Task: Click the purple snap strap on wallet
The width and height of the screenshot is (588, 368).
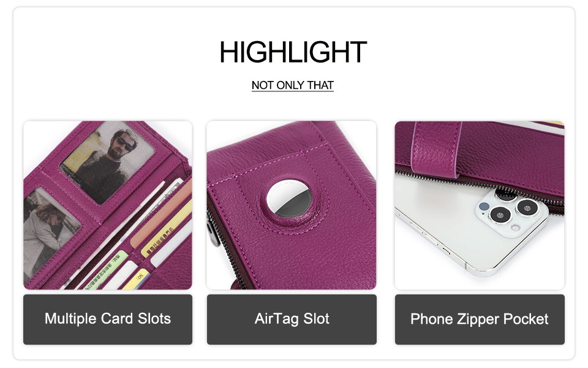Action: point(437,150)
